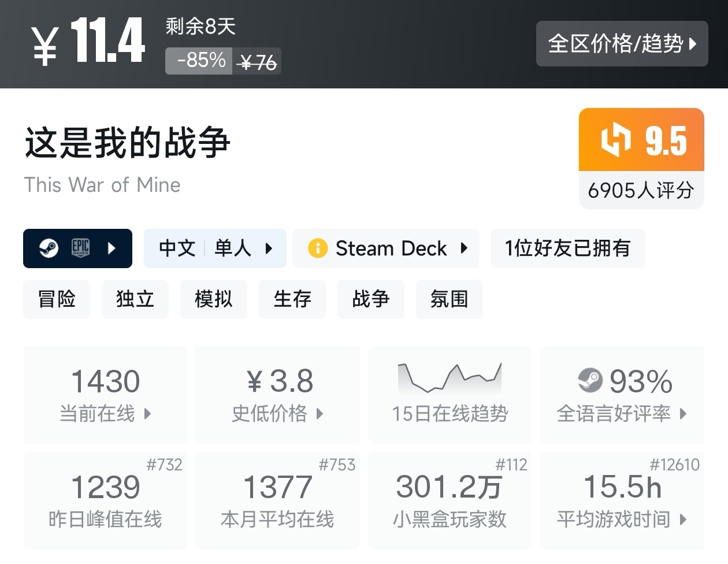This screenshot has height=564, width=728.
Task: View 史低价格 lowest price history
Action: coord(278,395)
